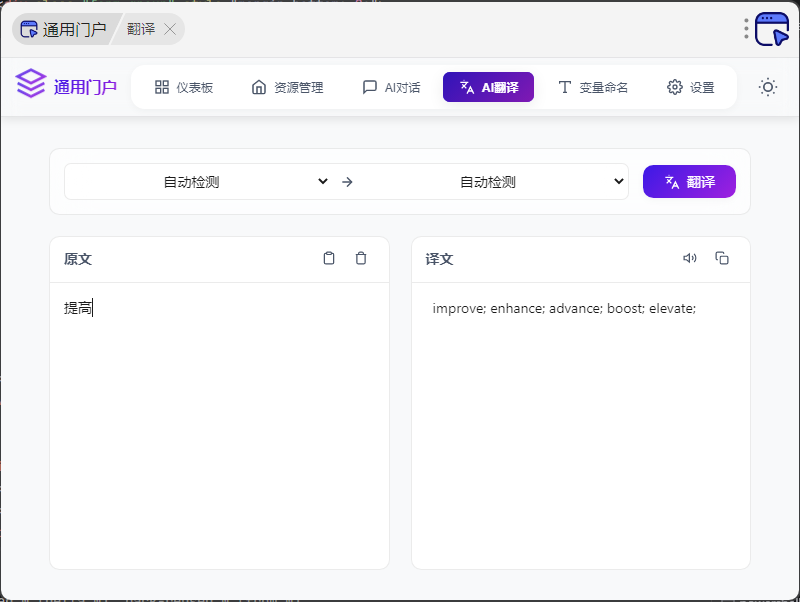
Task: Toggle light/dark theme with the sun icon
Action: 768,87
